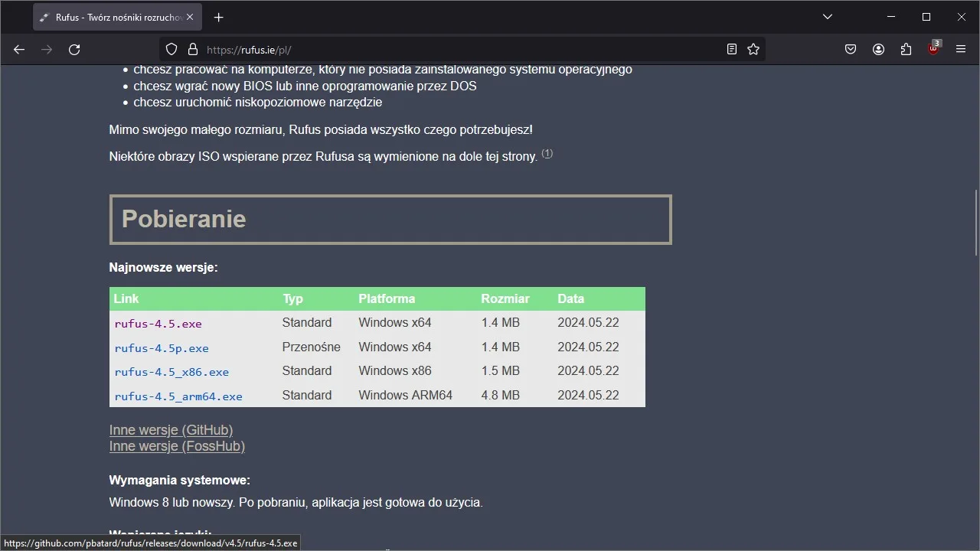Image resolution: width=980 pixels, height=551 pixels.
Task: Click the Data column header
Action: [571, 298]
